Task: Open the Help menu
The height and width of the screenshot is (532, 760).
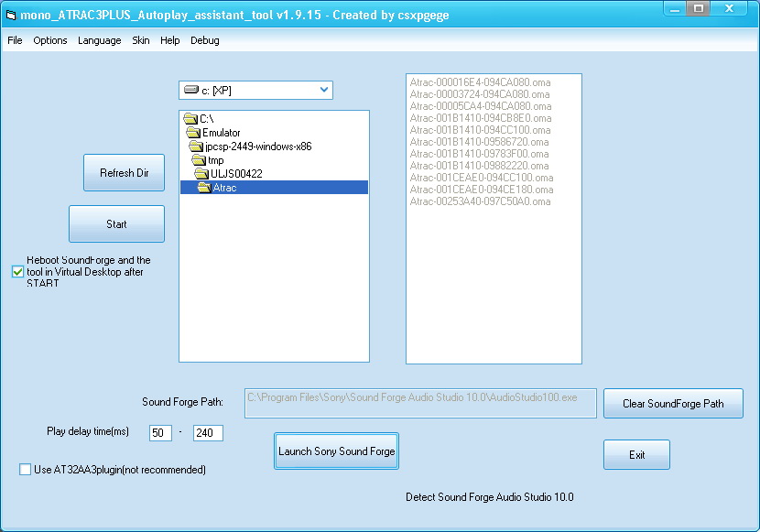Action: 169,40
